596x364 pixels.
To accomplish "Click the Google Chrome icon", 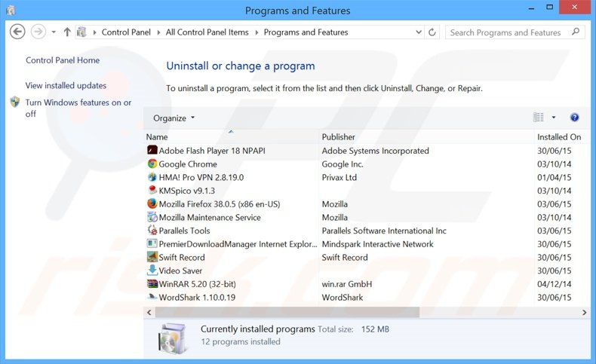I will pos(152,164).
